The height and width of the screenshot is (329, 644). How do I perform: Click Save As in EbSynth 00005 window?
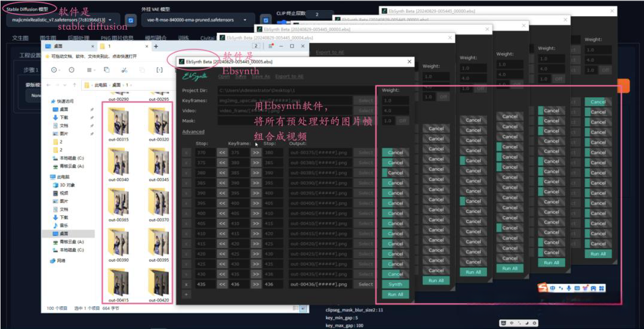[260, 76]
